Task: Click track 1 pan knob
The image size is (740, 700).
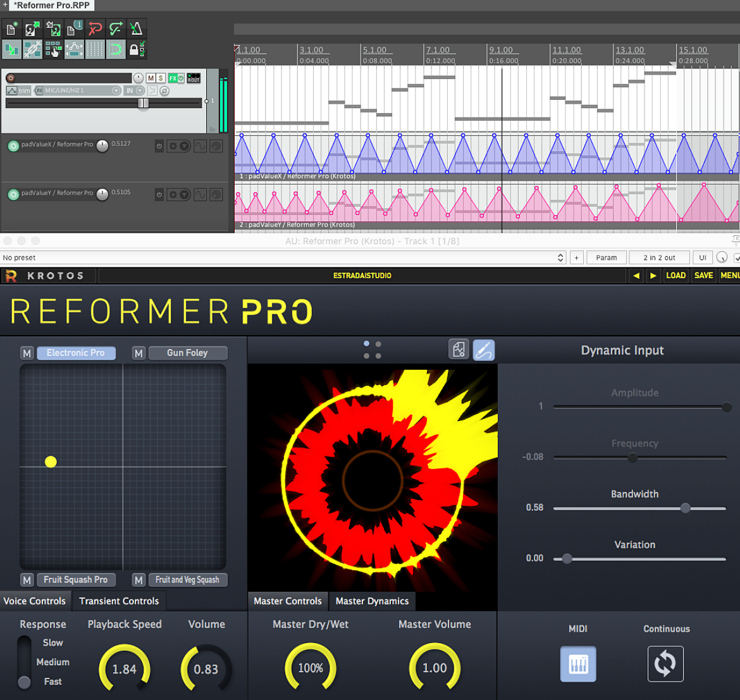Action: pos(139,78)
